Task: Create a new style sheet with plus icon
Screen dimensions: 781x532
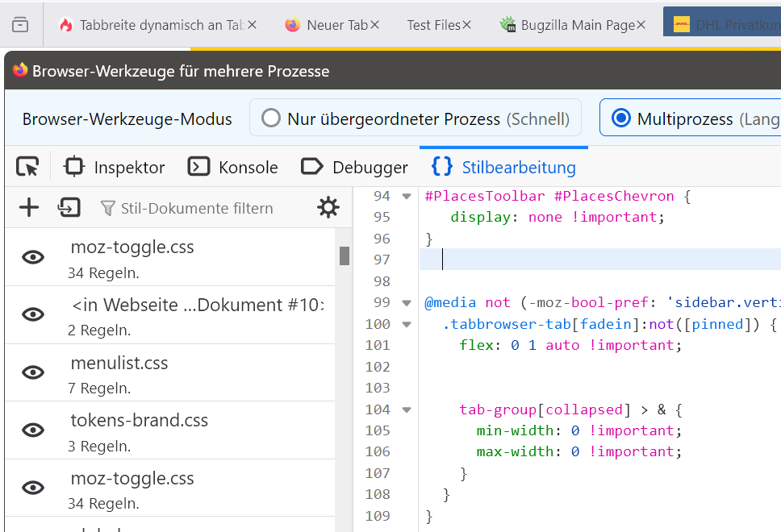Action: tap(29, 208)
